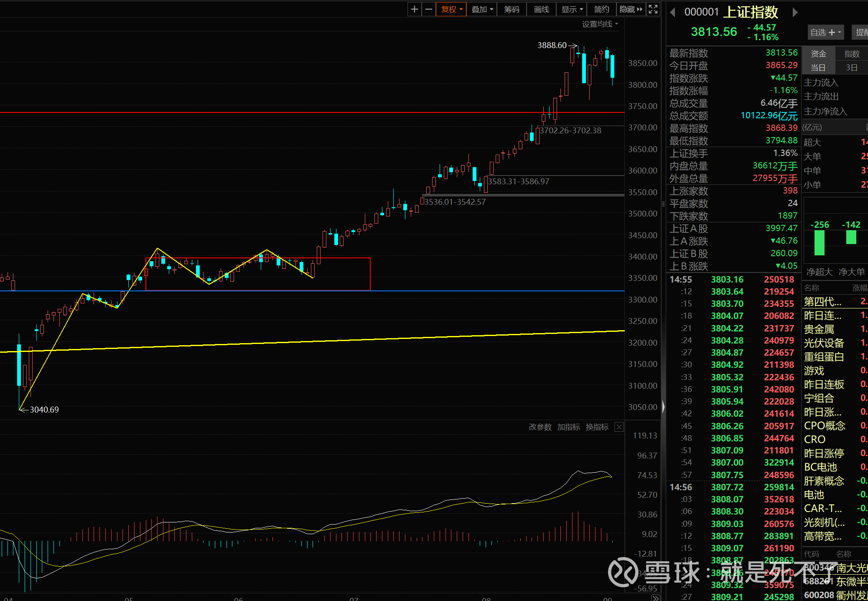The height and width of the screenshot is (601, 868).
Task: Collapse right panel using side arrow handle
Action: [663, 406]
